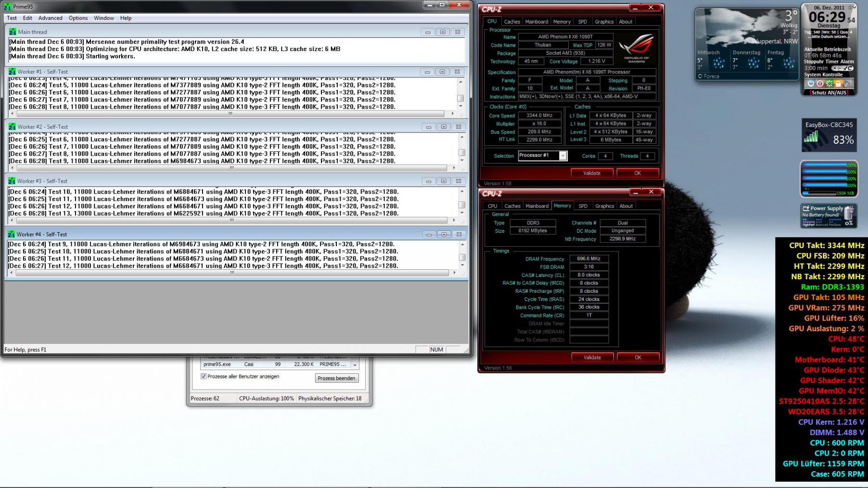The image size is (868, 488).
Task: Click Validate in the CPU-Z processor window
Action: click(x=592, y=173)
